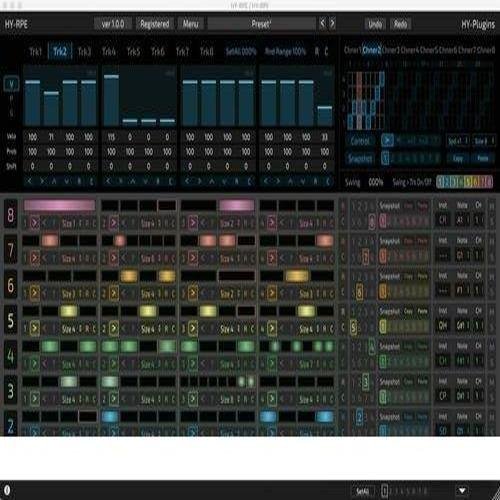This screenshot has height=500, width=500.
Task: Shift third velocity block steps left
Action: 187,181
